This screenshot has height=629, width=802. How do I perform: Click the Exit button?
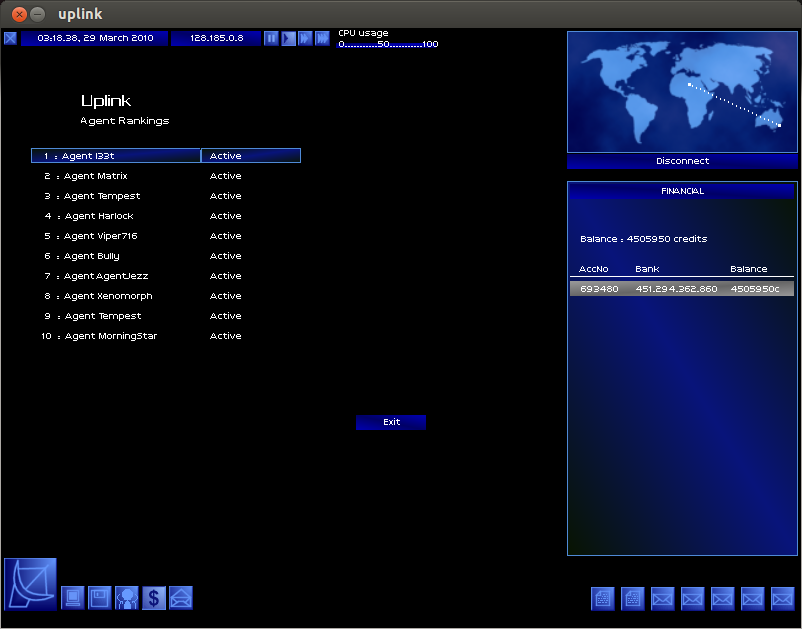(391, 422)
